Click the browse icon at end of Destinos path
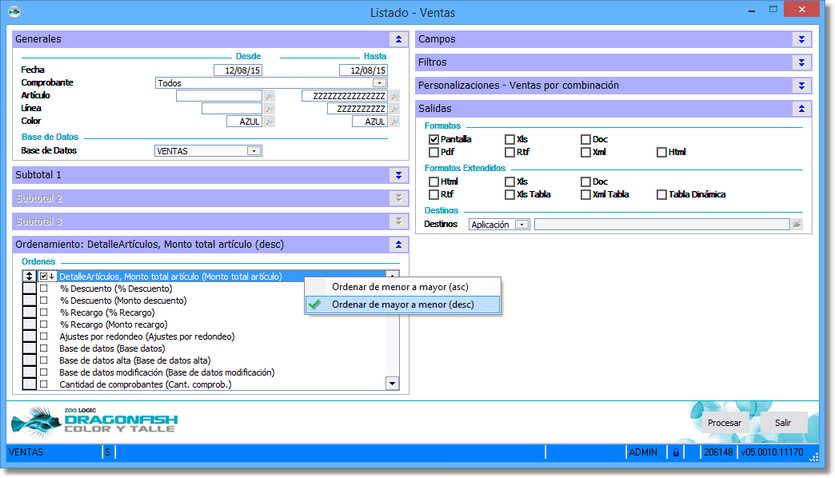 click(x=797, y=225)
